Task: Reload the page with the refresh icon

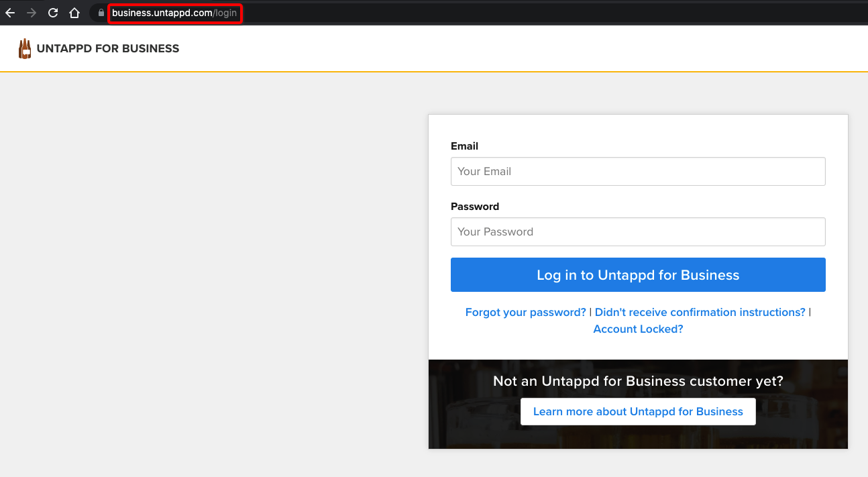Action: (x=53, y=13)
